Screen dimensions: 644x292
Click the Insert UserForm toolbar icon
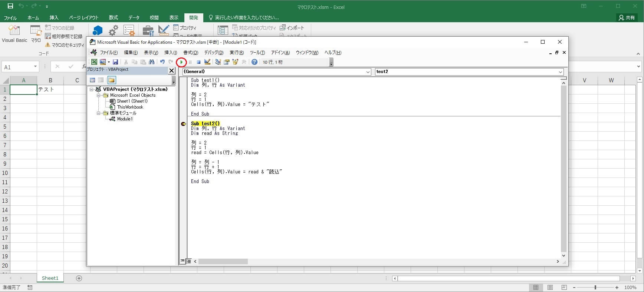(x=103, y=62)
